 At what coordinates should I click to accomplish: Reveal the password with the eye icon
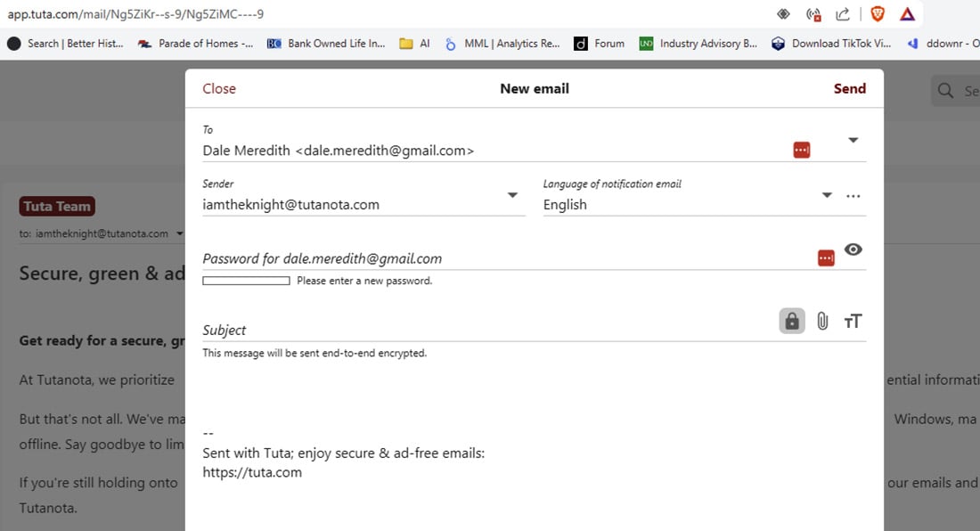coord(853,250)
